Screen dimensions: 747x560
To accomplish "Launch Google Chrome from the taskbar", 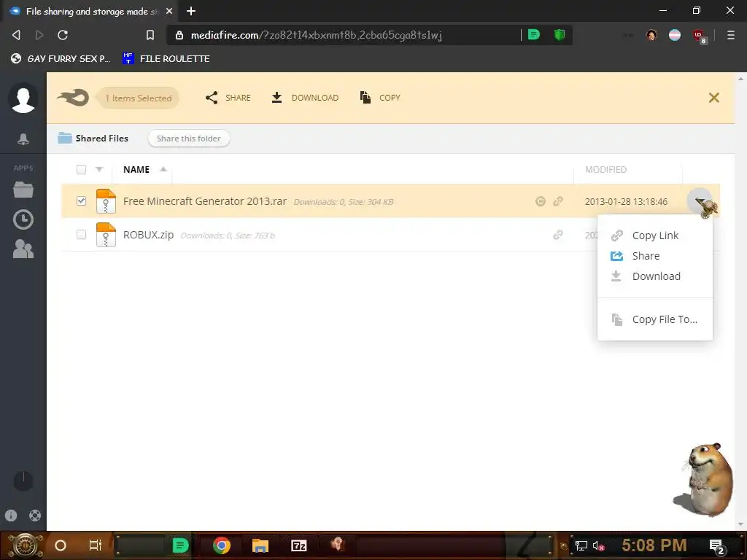I will 222,545.
